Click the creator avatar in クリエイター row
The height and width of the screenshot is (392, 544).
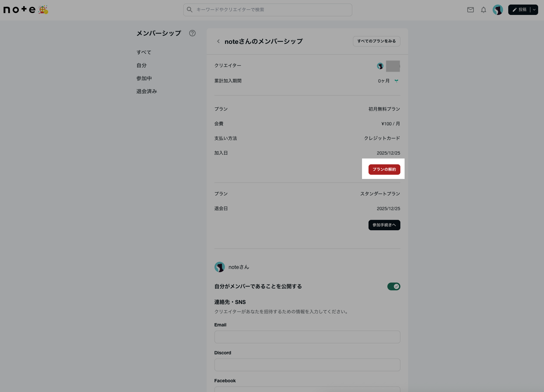pyautogui.click(x=380, y=66)
